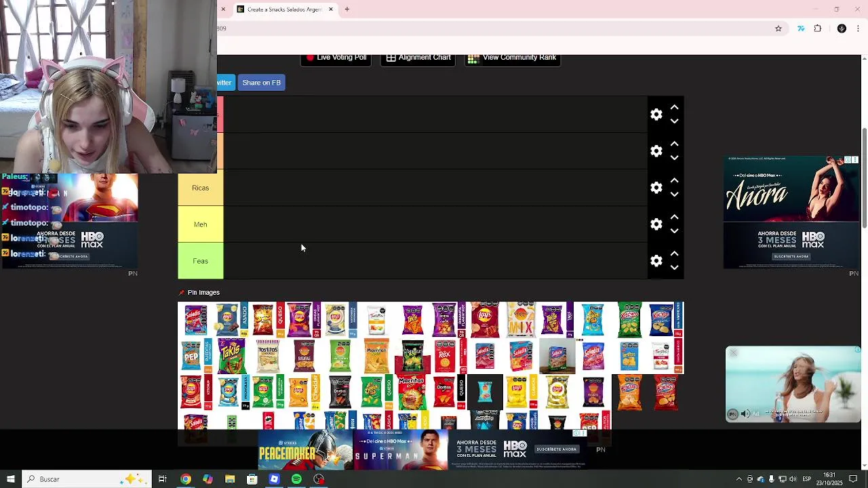Select the Men tier label
868x488 pixels.
(x=200, y=224)
